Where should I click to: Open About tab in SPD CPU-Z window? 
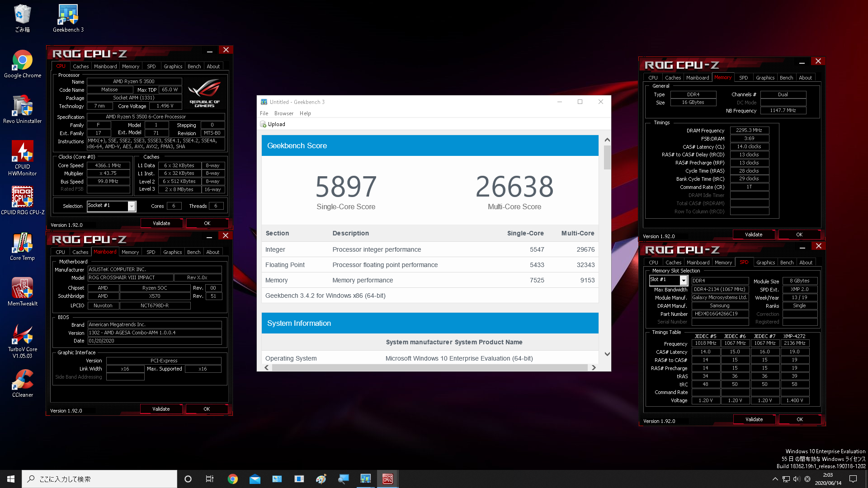coord(806,263)
